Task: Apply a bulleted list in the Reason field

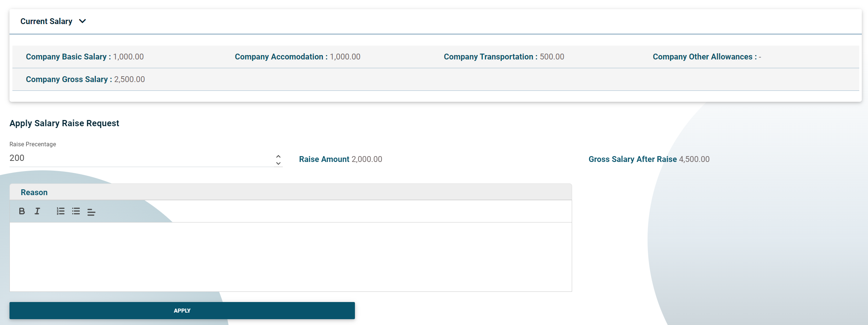Action: pyautogui.click(x=76, y=212)
